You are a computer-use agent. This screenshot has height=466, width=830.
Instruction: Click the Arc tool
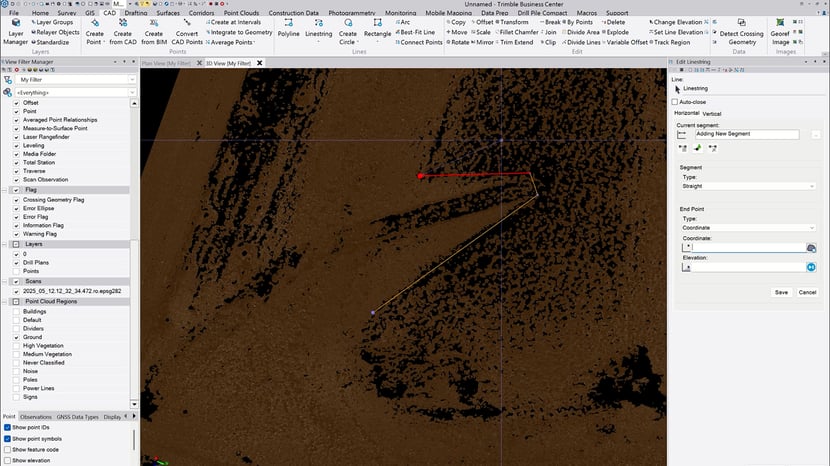[403, 22]
